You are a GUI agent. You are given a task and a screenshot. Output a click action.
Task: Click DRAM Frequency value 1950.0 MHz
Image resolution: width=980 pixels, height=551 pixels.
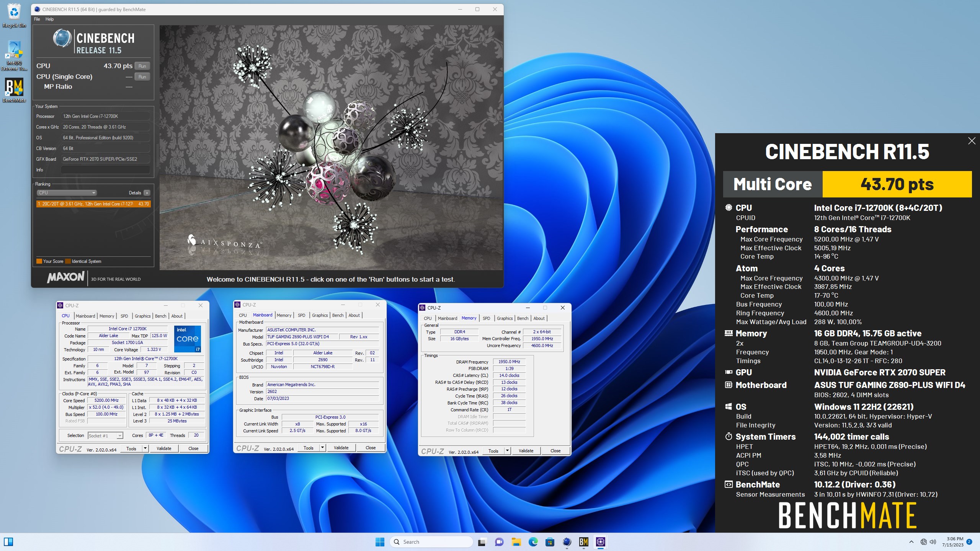509,362
